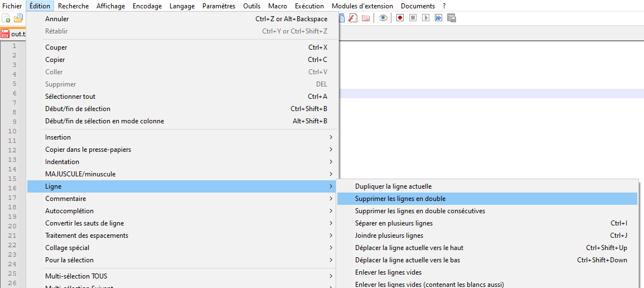Open the Exécution menu
644x288 pixels.
[309, 6]
